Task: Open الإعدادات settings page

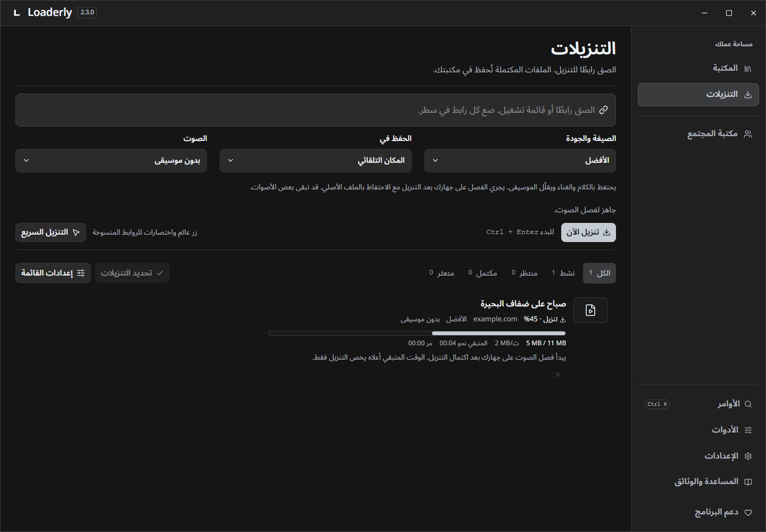Action: pos(698,456)
